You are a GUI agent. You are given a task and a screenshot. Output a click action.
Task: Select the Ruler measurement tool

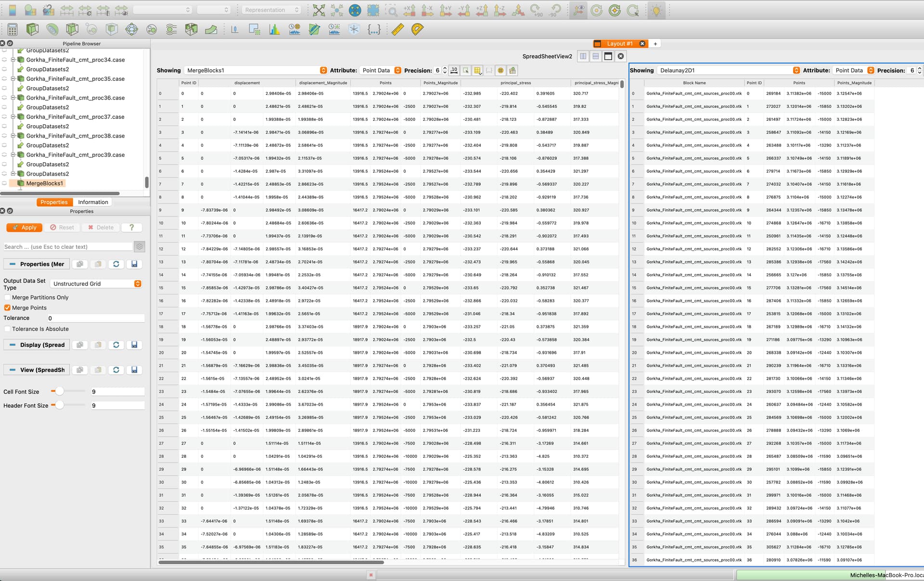(398, 29)
